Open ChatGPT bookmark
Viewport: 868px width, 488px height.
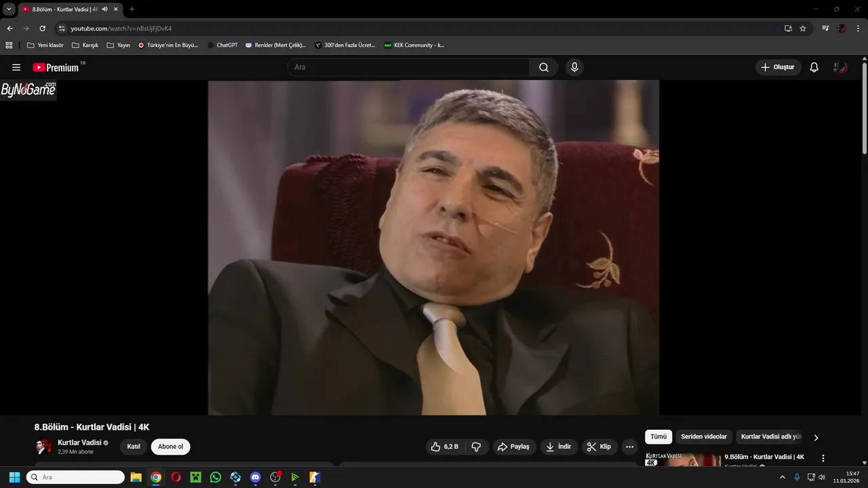[222, 45]
